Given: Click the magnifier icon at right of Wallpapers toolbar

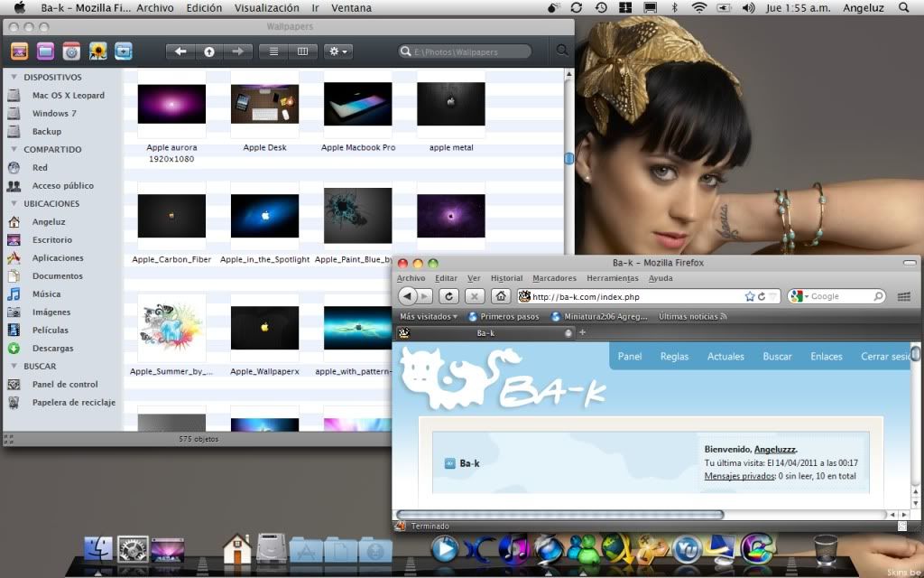Looking at the screenshot, I should pyautogui.click(x=562, y=51).
